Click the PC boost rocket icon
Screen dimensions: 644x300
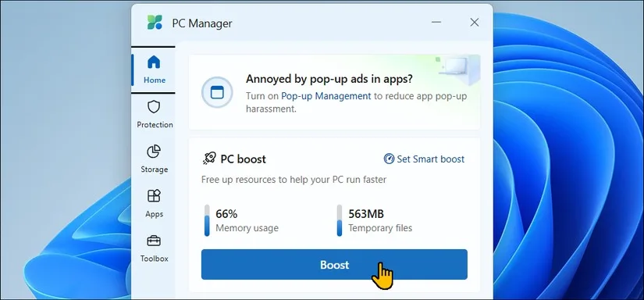[x=209, y=159]
